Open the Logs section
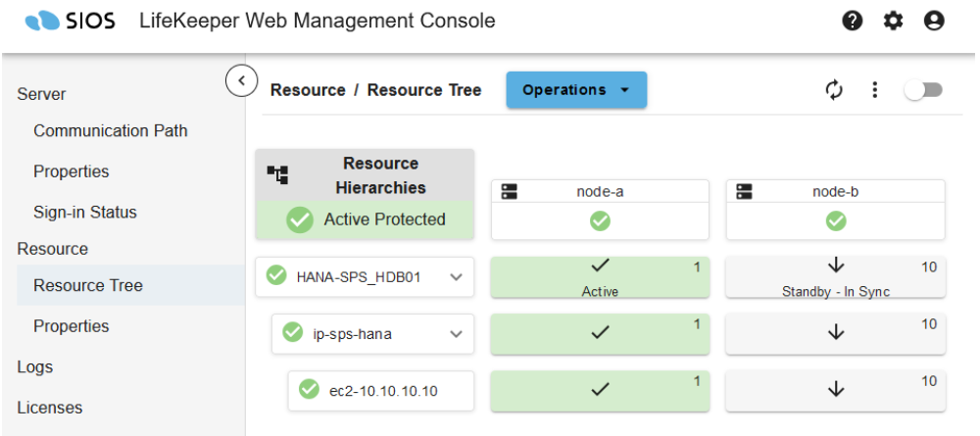The height and width of the screenshot is (436, 980). click(35, 367)
